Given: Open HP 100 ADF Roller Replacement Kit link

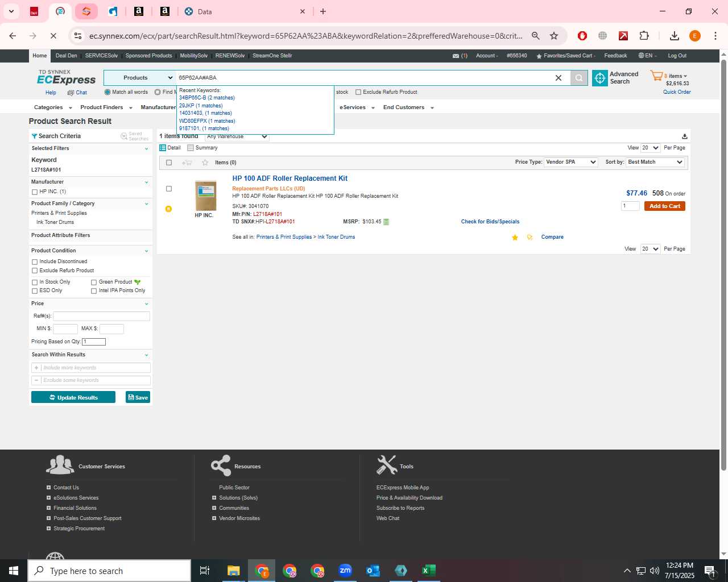Looking at the screenshot, I should point(289,178).
